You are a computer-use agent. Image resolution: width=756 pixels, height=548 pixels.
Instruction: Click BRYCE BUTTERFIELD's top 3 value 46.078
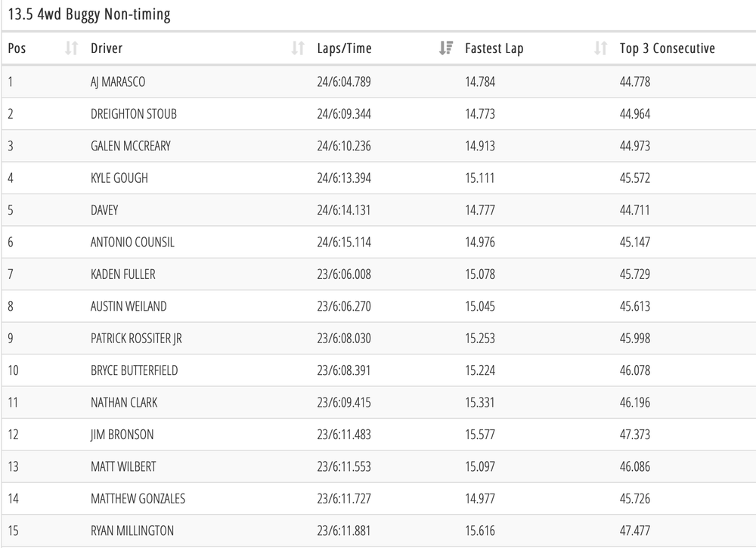click(634, 370)
